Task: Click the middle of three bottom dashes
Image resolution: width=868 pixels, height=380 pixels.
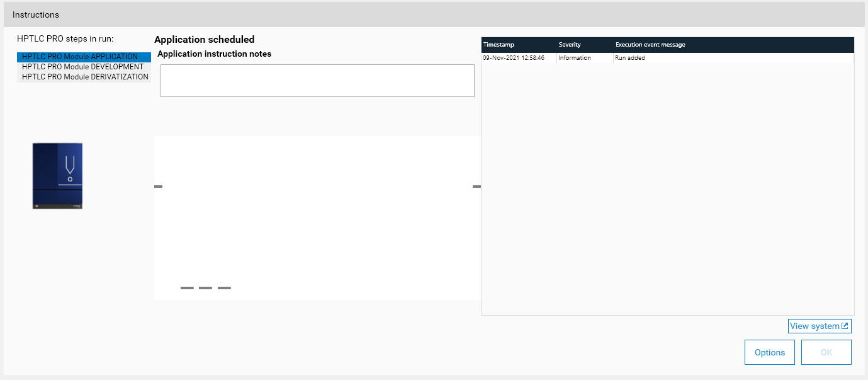Action: [205, 288]
